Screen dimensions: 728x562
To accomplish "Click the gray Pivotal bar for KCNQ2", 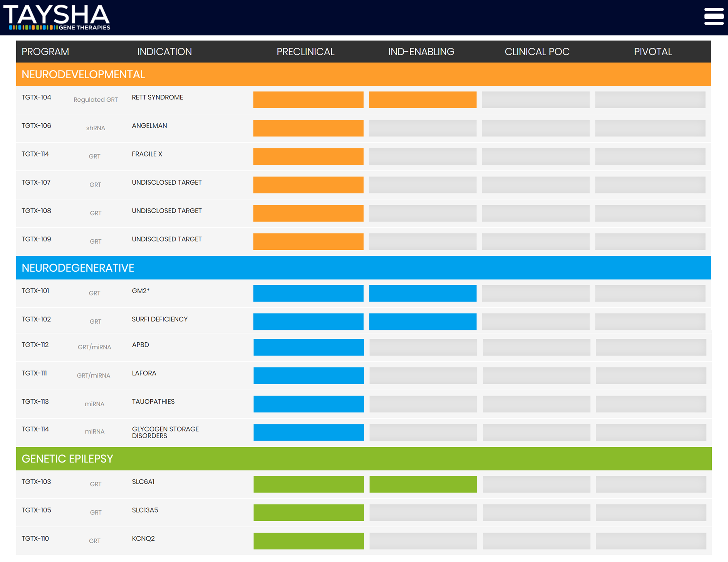I will click(x=651, y=541).
